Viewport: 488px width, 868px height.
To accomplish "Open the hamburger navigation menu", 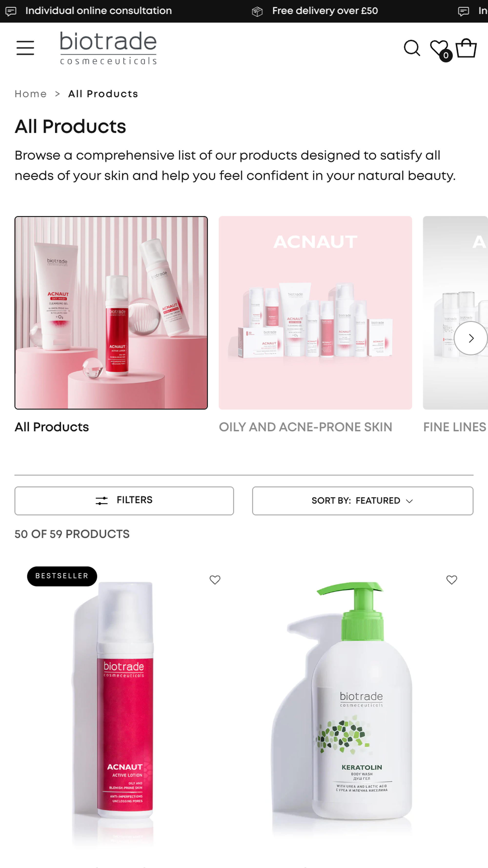I will 25,48.
